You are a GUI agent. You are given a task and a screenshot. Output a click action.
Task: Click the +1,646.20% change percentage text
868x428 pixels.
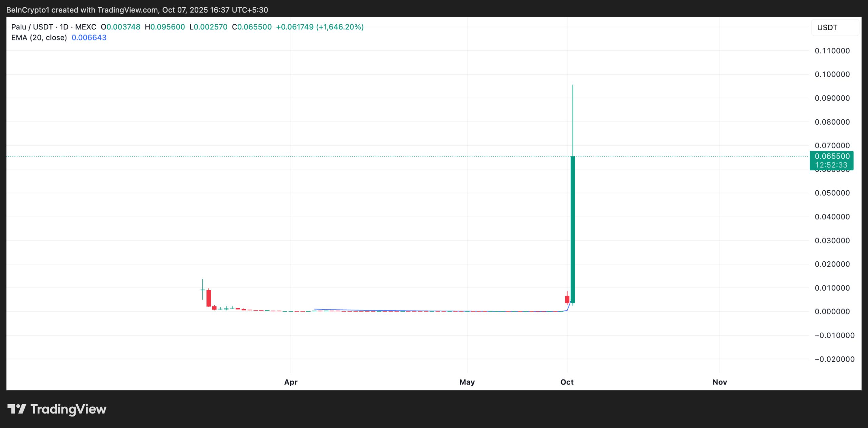(x=340, y=27)
